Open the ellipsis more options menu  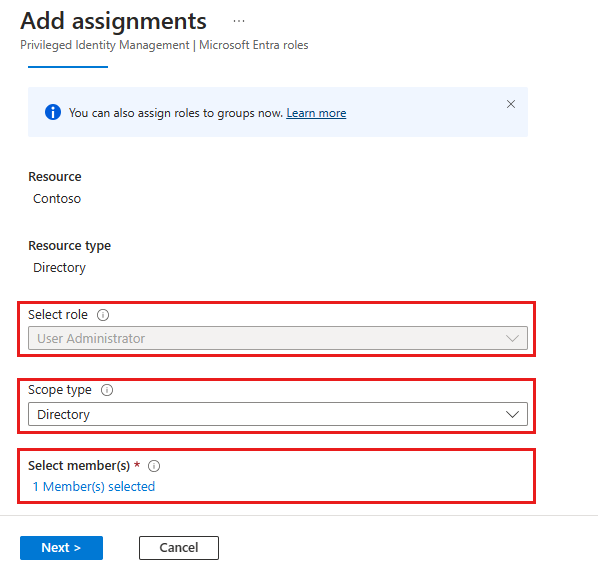pos(239,21)
